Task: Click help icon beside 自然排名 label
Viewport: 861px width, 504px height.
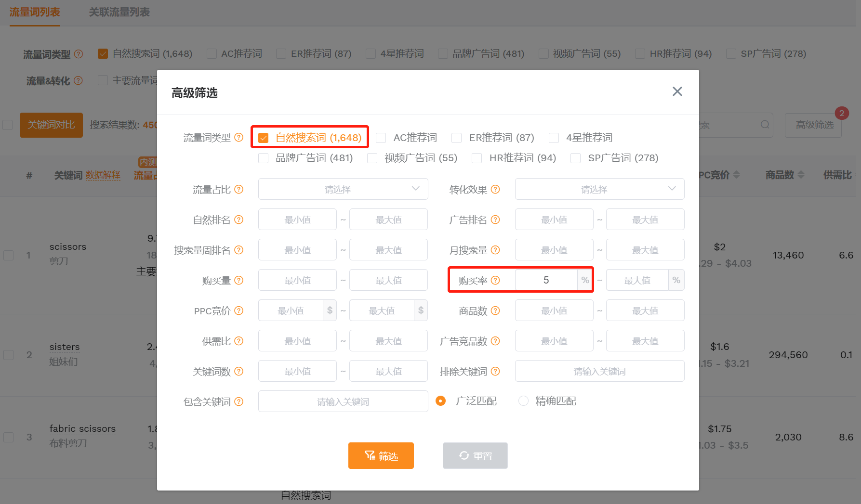Action: (238, 220)
